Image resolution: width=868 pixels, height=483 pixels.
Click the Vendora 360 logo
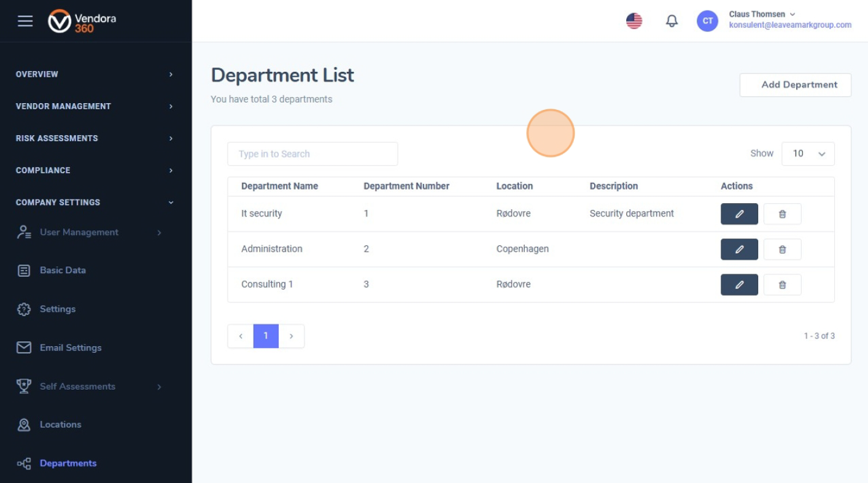[x=82, y=21]
